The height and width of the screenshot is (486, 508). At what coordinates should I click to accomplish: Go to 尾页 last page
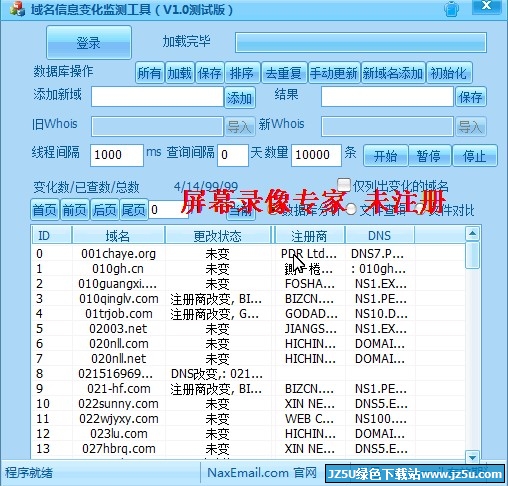coord(133,210)
